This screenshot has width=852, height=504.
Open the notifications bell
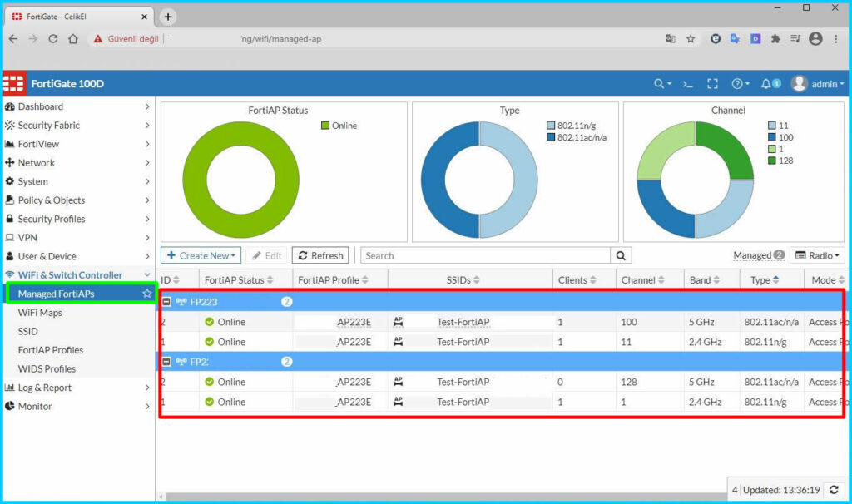click(766, 84)
